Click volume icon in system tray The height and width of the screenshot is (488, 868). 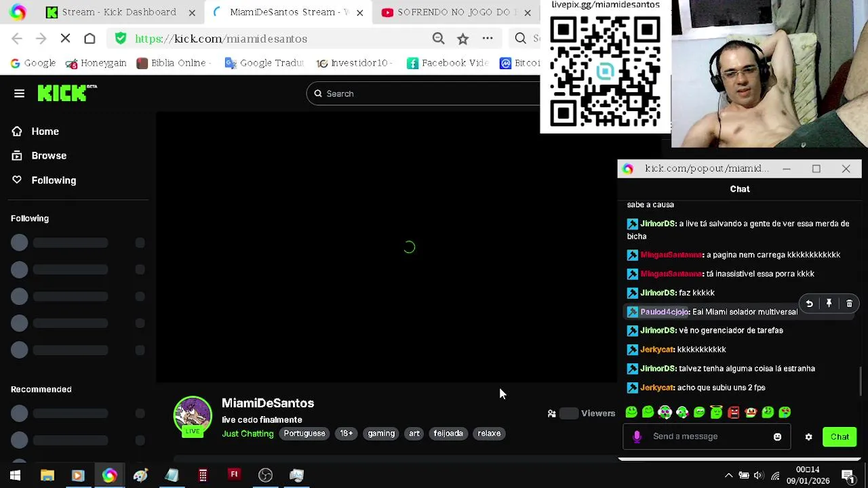(x=759, y=475)
